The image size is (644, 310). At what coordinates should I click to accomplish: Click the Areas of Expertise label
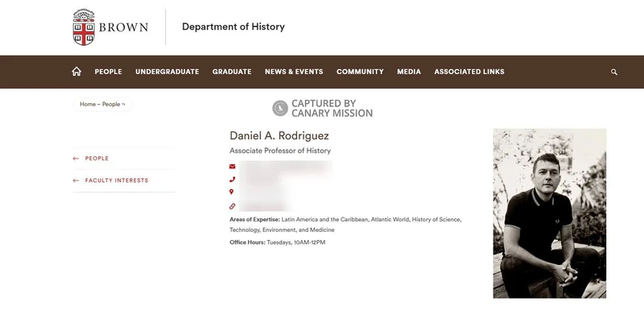pyautogui.click(x=254, y=220)
